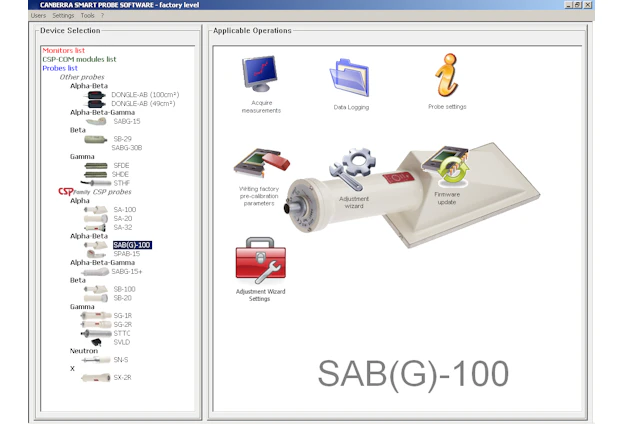Select the Neutron category heading
622x424 pixels.
point(84,351)
